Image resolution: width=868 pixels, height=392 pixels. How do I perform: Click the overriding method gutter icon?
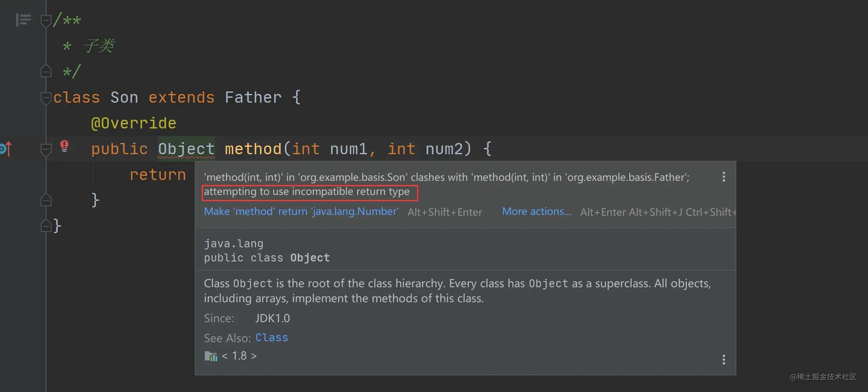coord(5,149)
